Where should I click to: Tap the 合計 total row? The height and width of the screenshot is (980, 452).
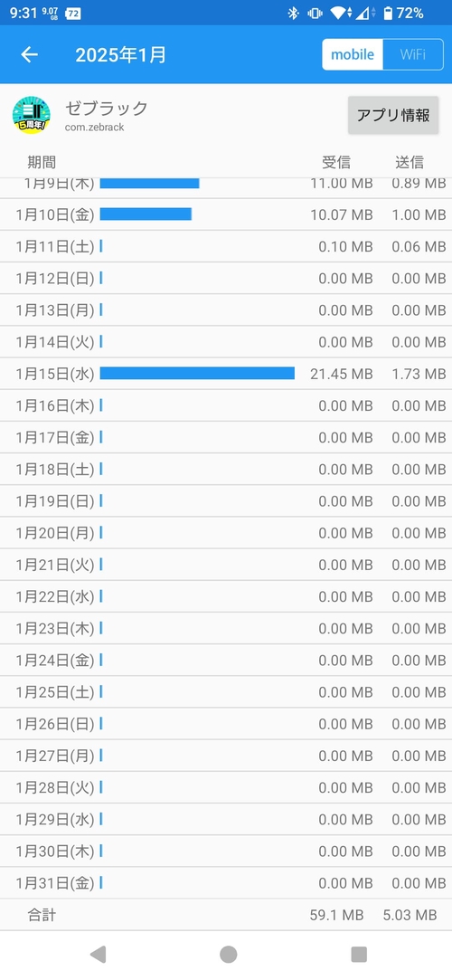coord(226,915)
